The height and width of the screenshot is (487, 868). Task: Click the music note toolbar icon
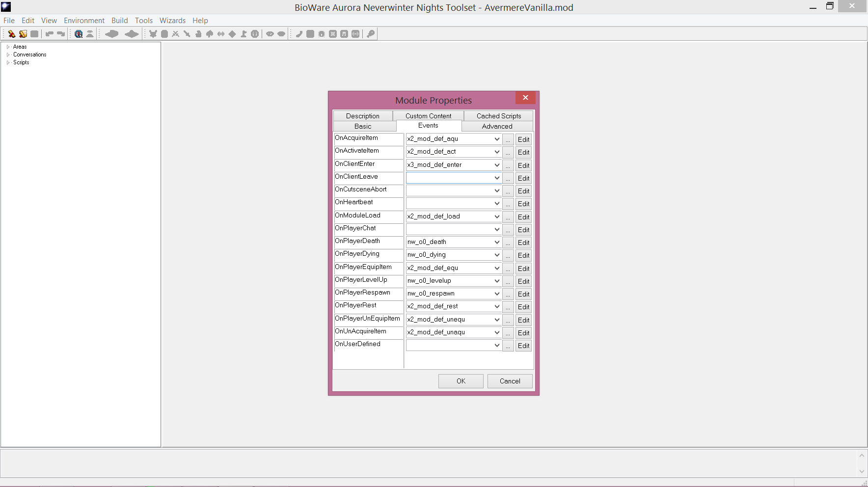click(x=344, y=34)
